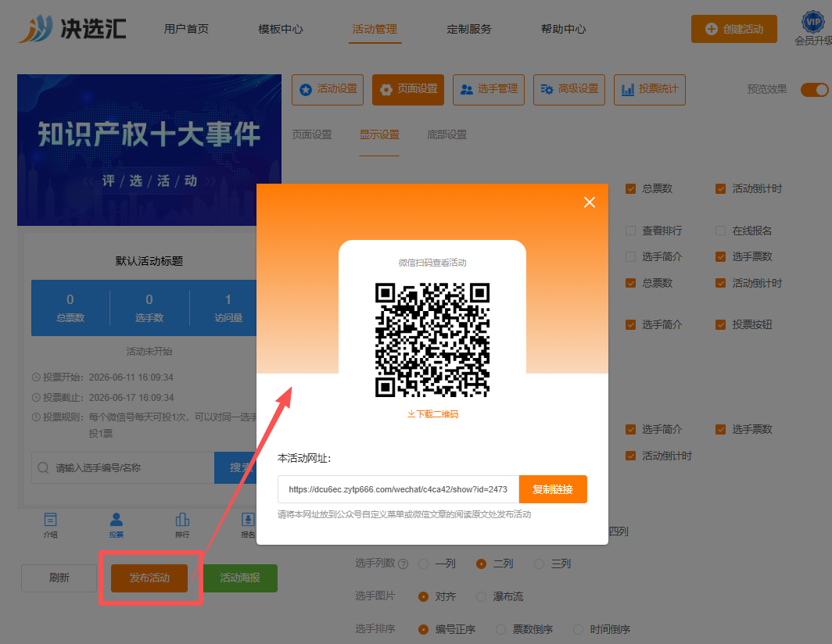This screenshot has width=832, height=644.
Task: Select the 编号正序 sort option
Action: click(x=424, y=630)
